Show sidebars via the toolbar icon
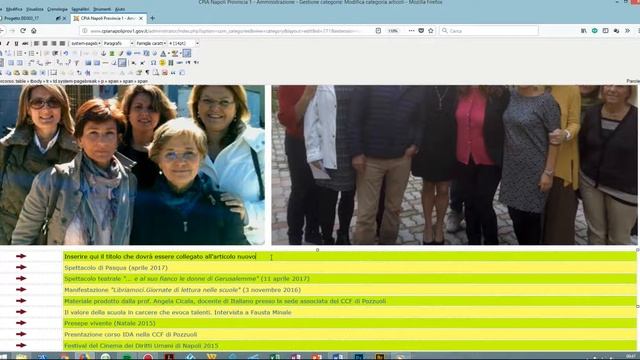640x360 pixels. click(606, 31)
